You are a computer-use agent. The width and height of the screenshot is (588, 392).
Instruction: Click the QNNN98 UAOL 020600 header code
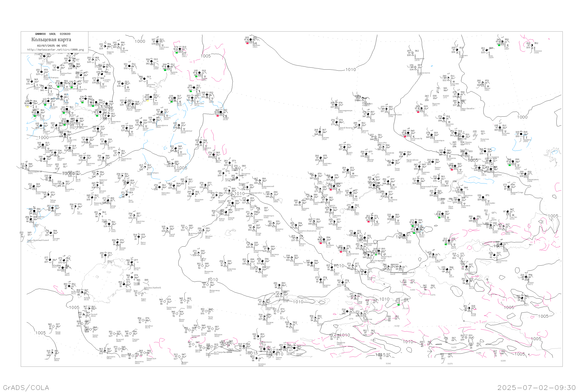pos(53,34)
